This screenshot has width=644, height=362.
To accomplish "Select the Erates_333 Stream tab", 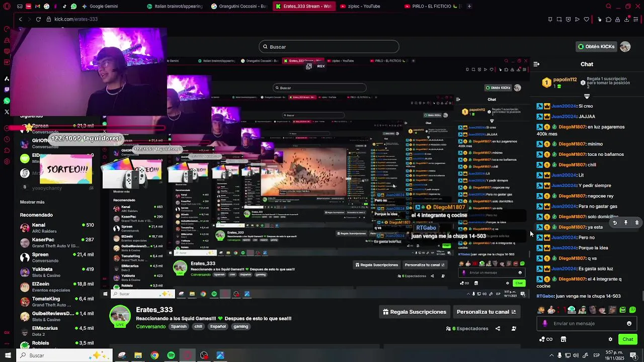I will [304, 6].
